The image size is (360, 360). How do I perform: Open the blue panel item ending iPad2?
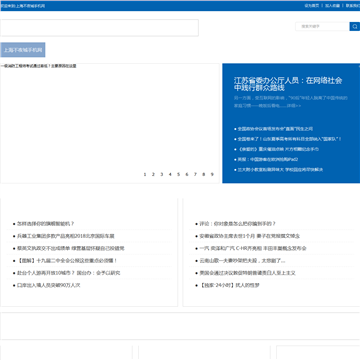pos(268,159)
